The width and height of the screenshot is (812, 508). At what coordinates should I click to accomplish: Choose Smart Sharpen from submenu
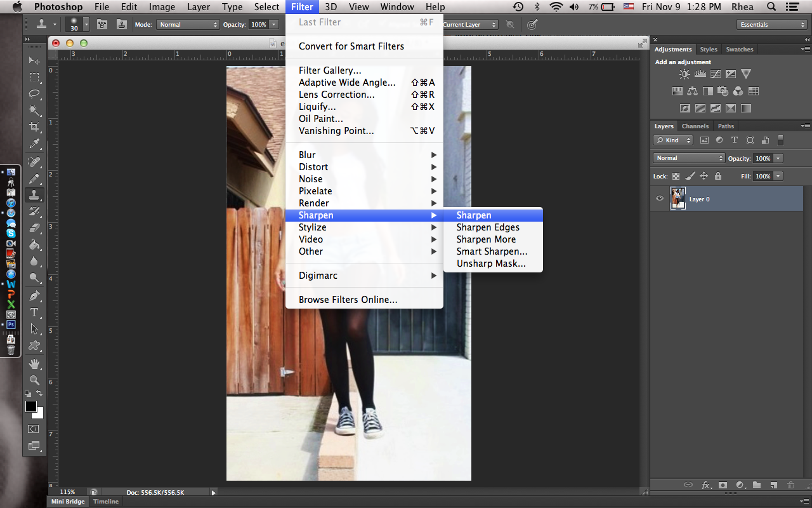pyautogui.click(x=492, y=251)
